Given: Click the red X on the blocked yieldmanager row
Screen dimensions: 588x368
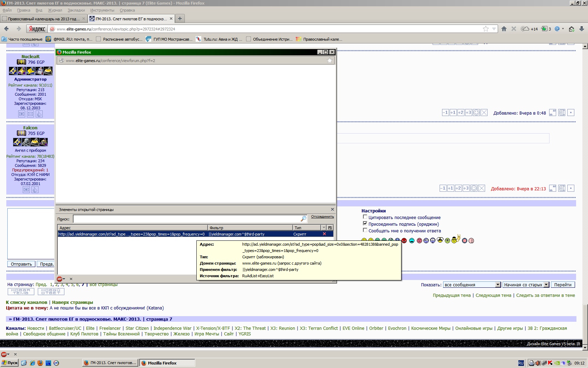Looking at the screenshot, I should tap(324, 234).
